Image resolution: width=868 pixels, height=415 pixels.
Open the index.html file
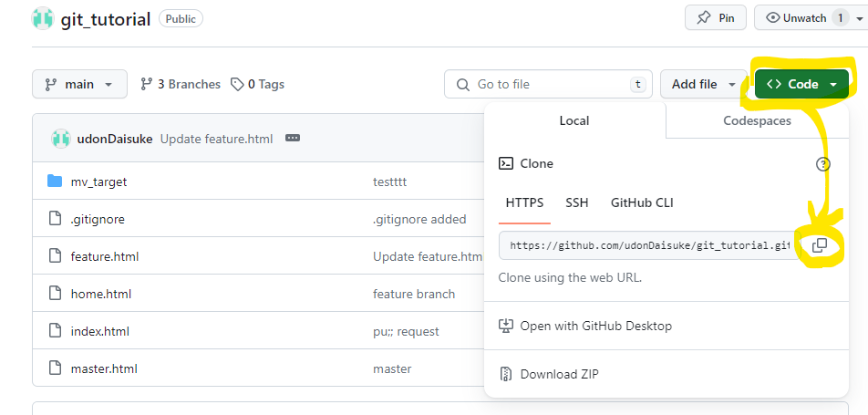[99, 331]
